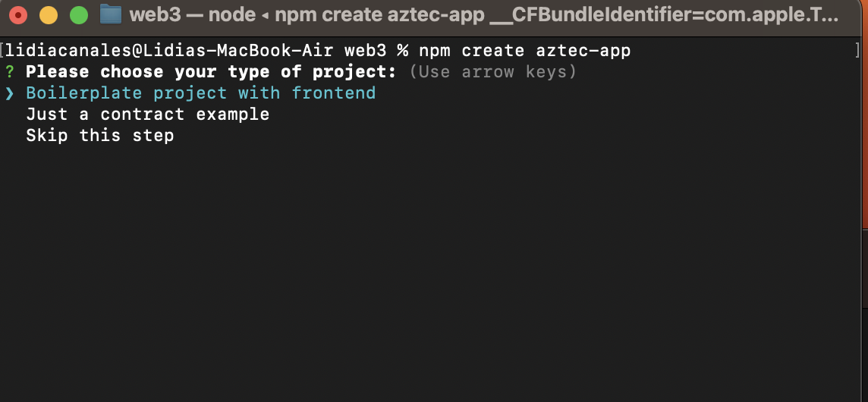
Task: Click the Please choose your type of project prompt
Action: click(x=212, y=72)
